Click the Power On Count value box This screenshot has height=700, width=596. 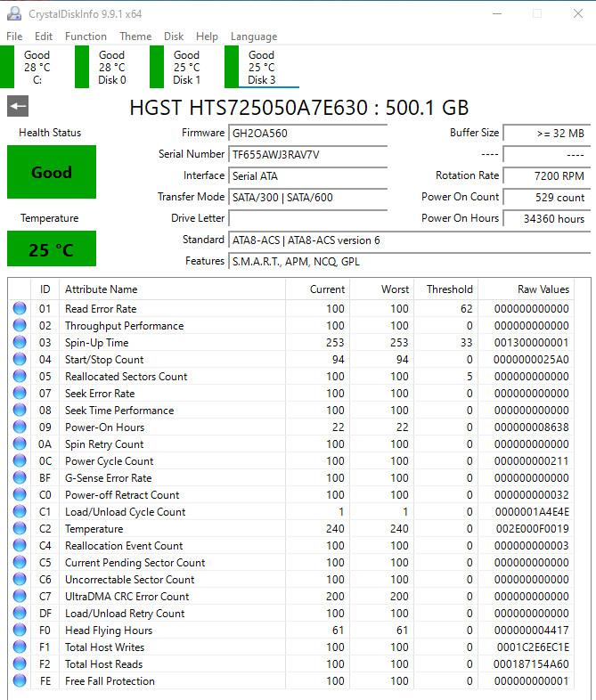tap(546, 198)
